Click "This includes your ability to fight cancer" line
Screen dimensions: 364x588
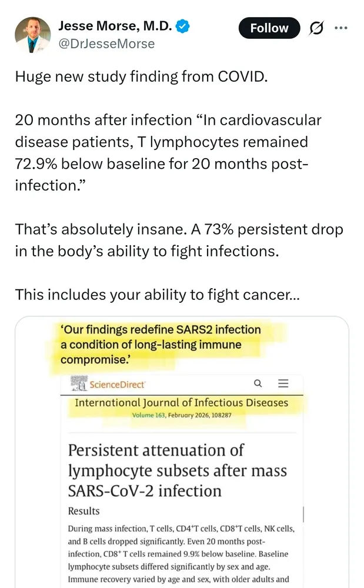point(157,293)
